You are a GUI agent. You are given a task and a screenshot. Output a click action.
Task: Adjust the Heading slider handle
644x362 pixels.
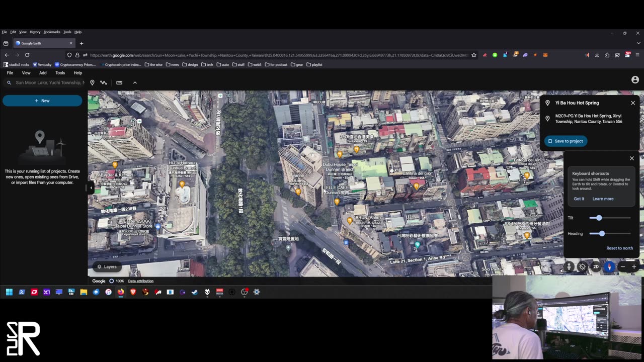click(602, 233)
